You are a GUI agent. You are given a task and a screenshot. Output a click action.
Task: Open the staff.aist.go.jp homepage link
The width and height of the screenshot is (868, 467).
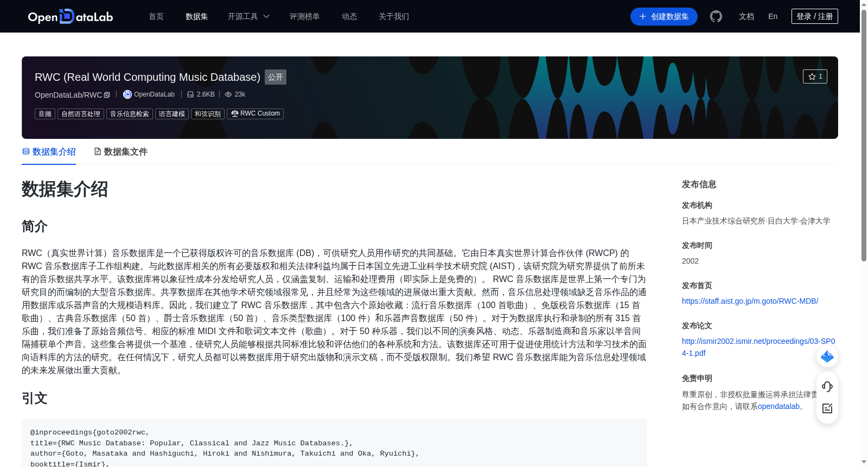(x=750, y=301)
